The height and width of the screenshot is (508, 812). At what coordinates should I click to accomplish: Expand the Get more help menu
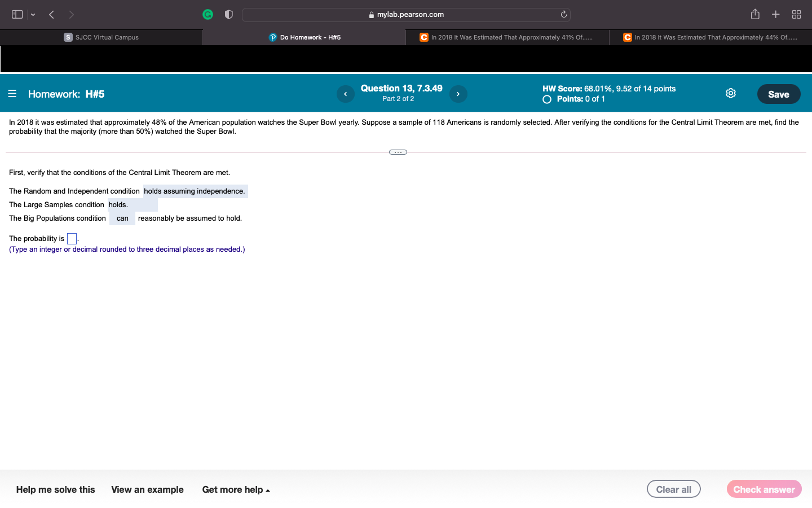[x=236, y=490]
